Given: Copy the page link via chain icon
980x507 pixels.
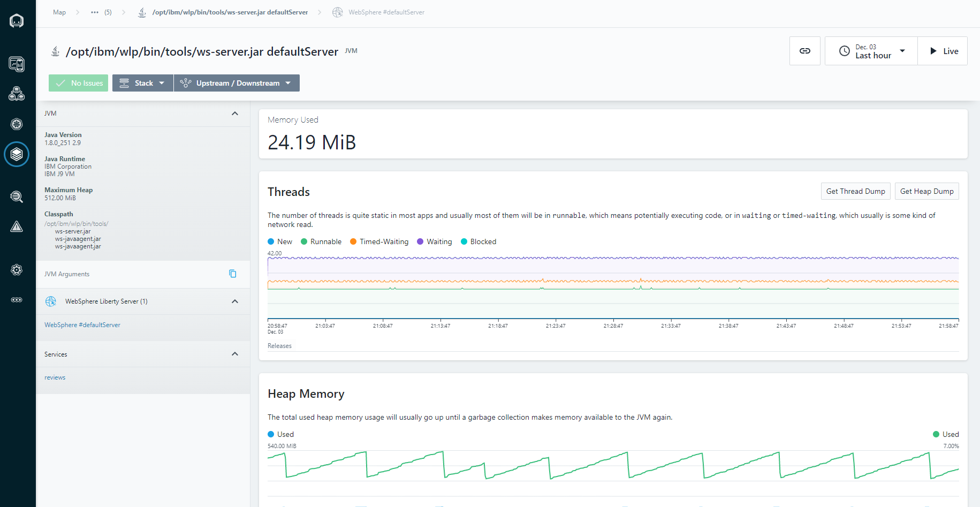Looking at the screenshot, I should [x=804, y=51].
